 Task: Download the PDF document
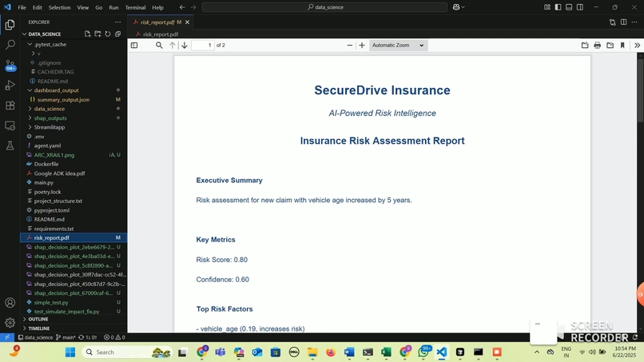(x=610, y=46)
